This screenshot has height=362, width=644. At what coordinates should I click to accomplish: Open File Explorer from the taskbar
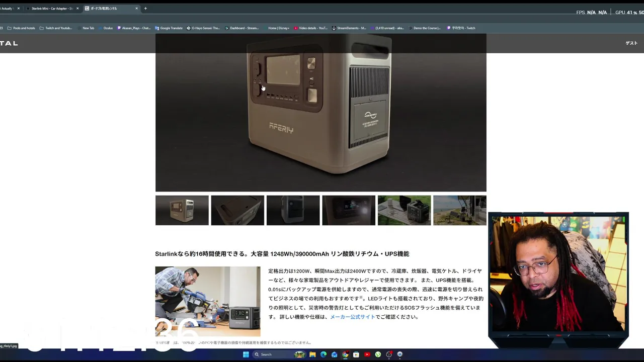312,354
